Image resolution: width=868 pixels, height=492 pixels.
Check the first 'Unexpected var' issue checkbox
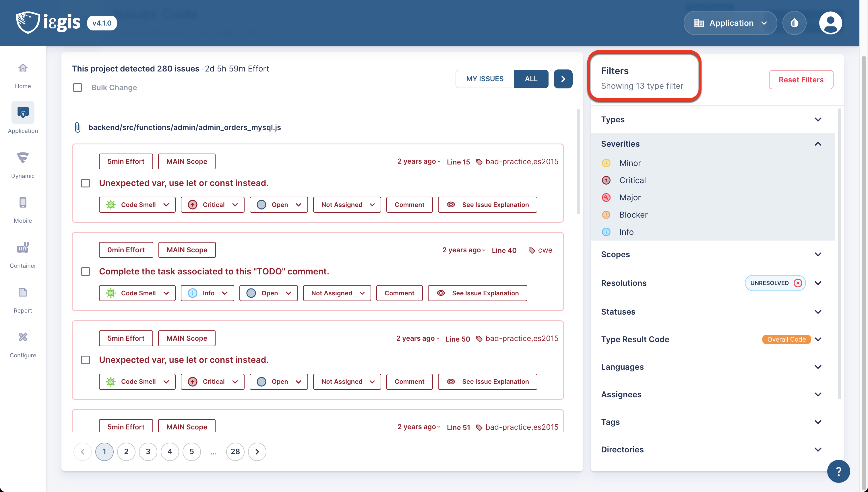tap(86, 183)
